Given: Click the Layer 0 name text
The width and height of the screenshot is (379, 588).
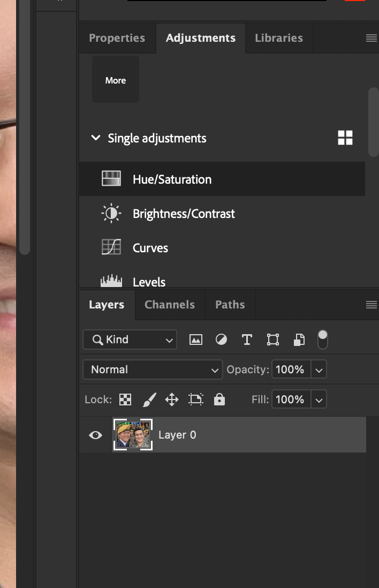Looking at the screenshot, I should pyautogui.click(x=177, y=435).
